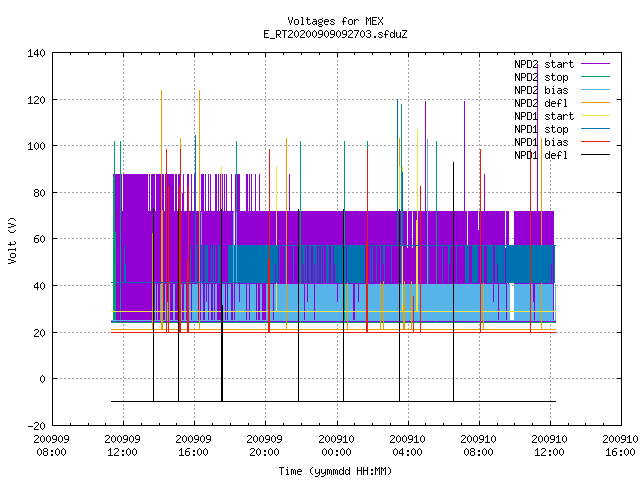Click the '200909 20:00' time tick label
The image size is (640, 480).
pyautogui.click(x=264, y=446)
